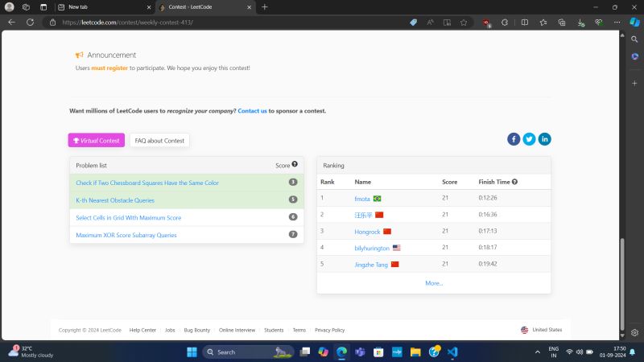644x362 pixels.
Task: Open United States region selector
Action: click(x=541, y=330)
